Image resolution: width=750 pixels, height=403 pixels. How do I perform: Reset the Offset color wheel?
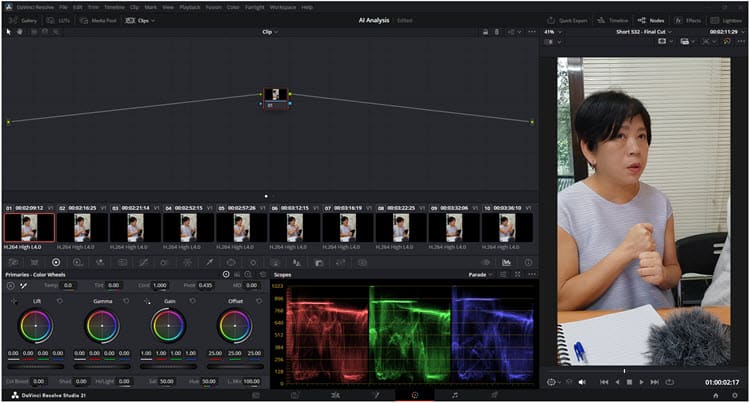[259, 301]
